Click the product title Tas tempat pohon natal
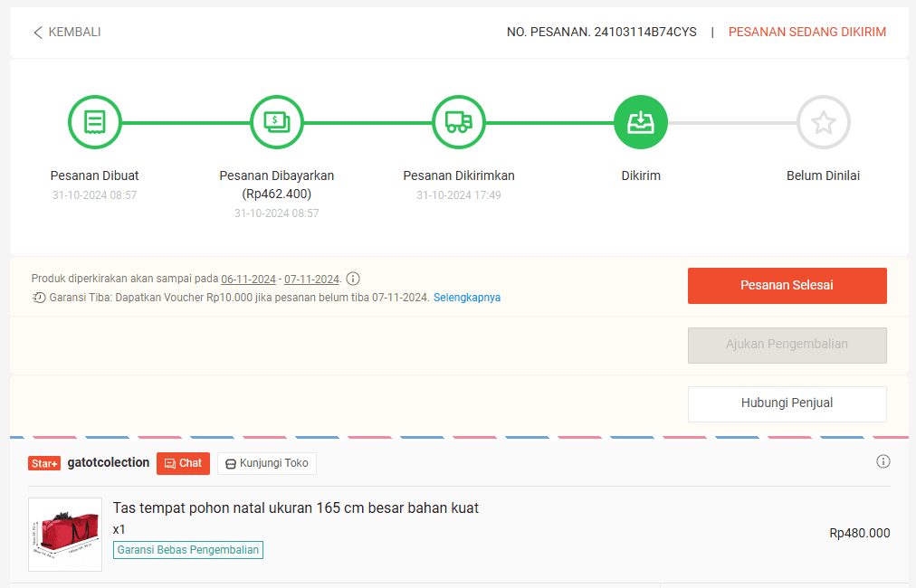Screen dimensions: 916x588 [x=296, y=507]
